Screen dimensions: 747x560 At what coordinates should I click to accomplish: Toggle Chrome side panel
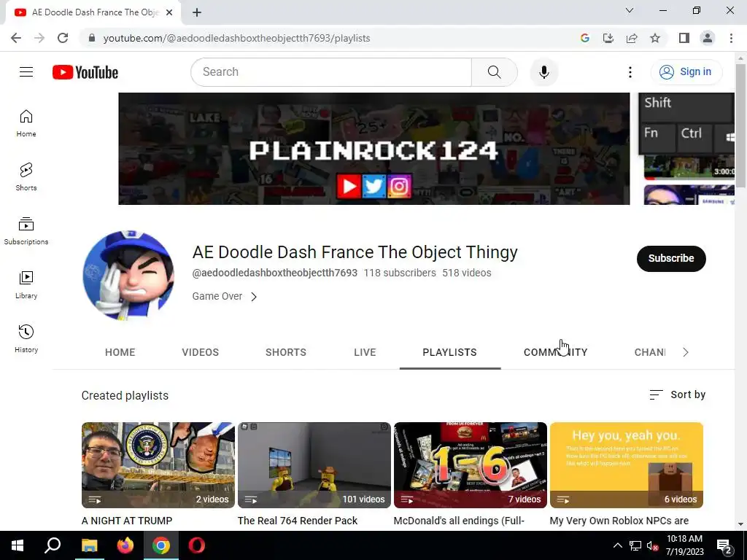coord(684,38)
